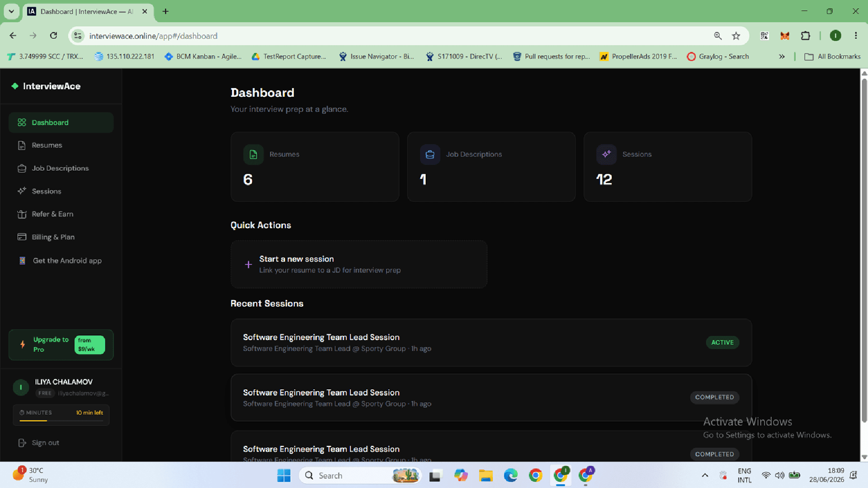Open Chrome three-dot menu
This screenshot has width=868, height=488.
click(x=856, y=36)
